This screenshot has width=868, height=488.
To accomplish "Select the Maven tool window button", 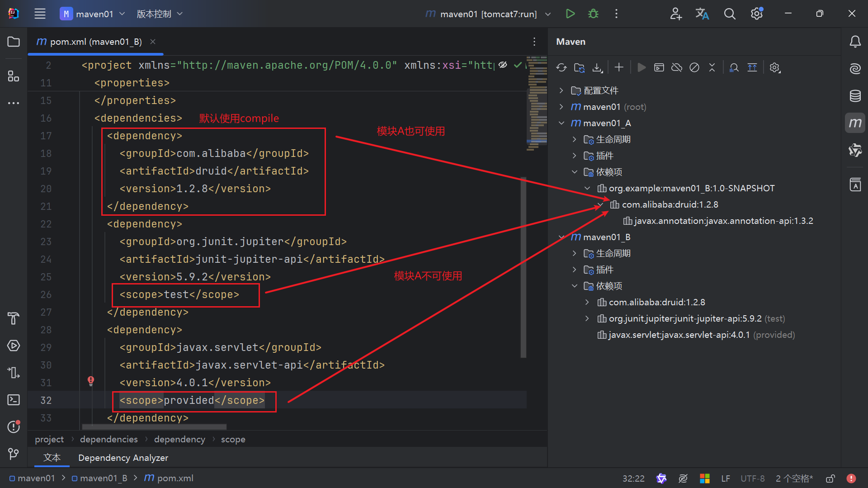I will (855, 123).
